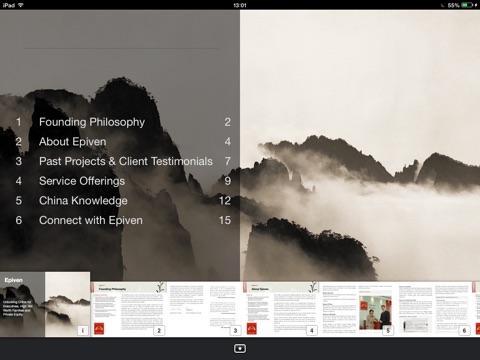The height and width of the screenshot is (360, 480).
Task: Select the page 6 thumbnail
Action: 434,309
